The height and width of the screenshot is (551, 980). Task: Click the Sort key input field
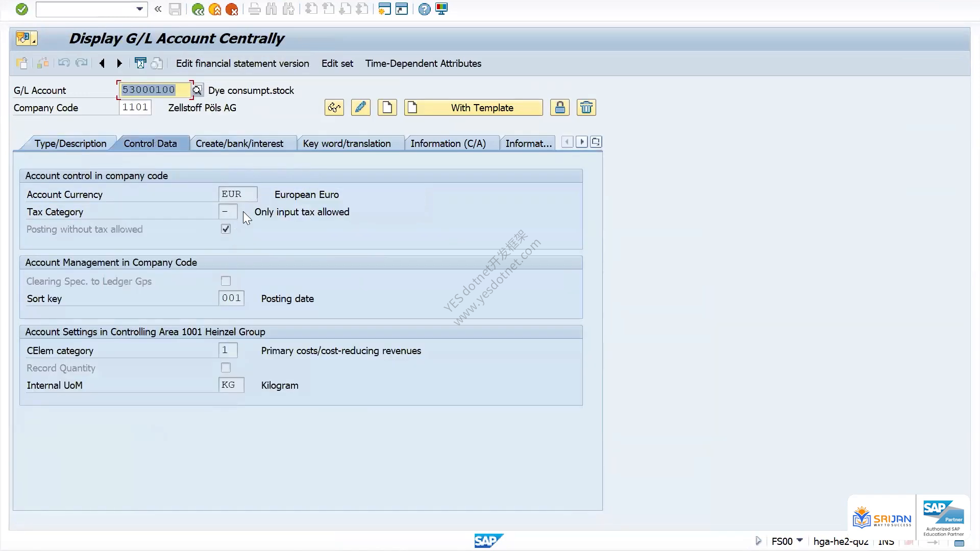[x=231, y=298]
